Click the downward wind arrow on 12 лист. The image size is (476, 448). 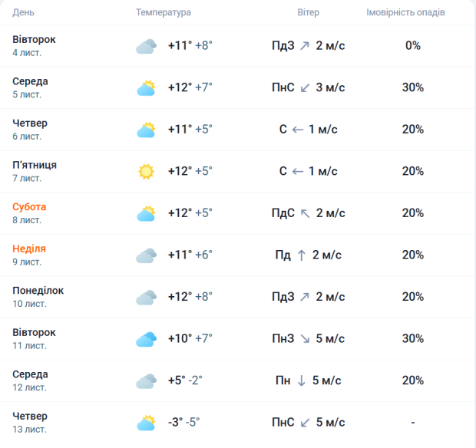302,380
